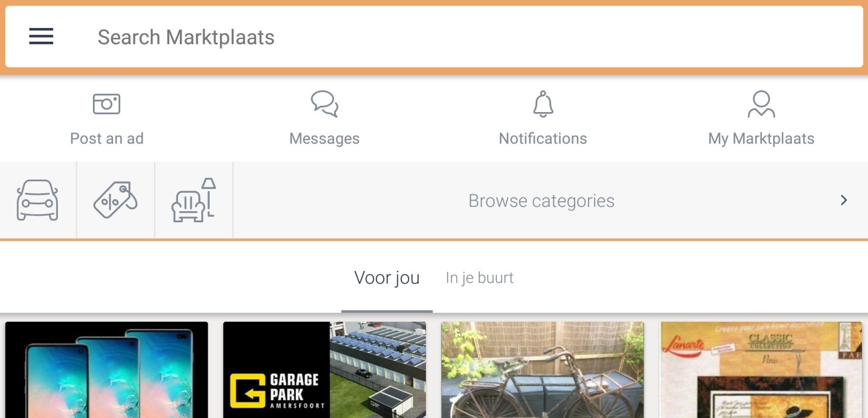Open the smartphone ad thumbnail

pyautogui.click(x=107, y=370)
